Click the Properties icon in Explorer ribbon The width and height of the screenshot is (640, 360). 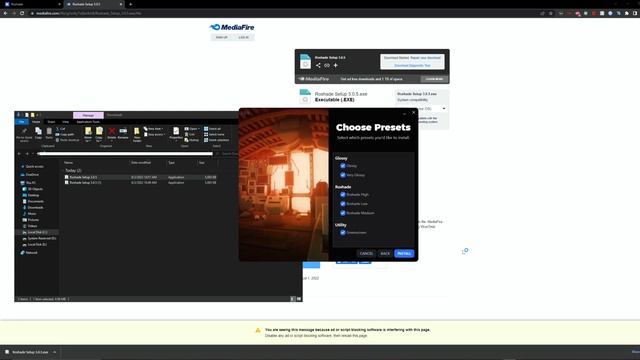coord(176,134)
